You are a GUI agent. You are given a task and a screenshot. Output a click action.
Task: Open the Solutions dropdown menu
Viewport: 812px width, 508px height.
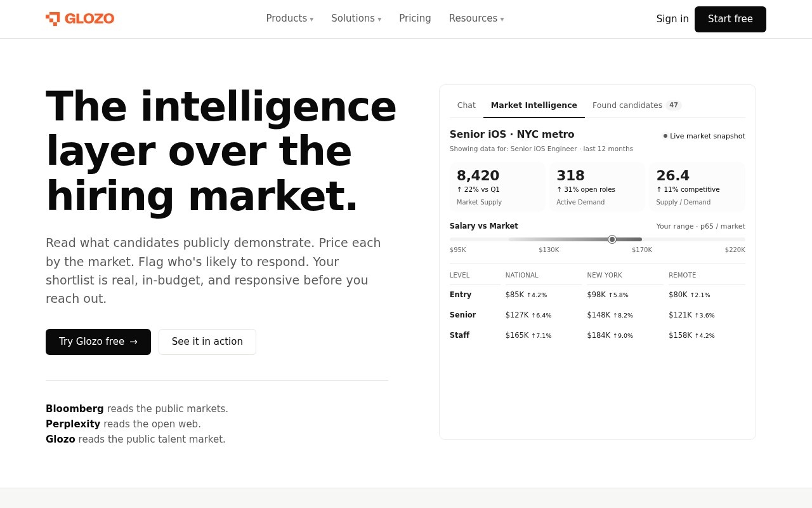[x=357, y=18]
